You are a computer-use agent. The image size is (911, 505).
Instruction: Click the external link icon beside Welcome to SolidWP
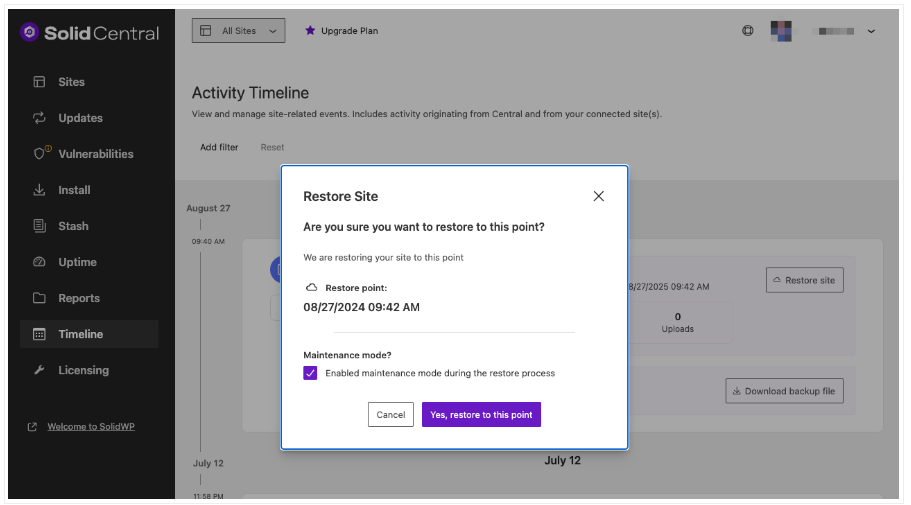pyautogui.click(x=33, y=427)
